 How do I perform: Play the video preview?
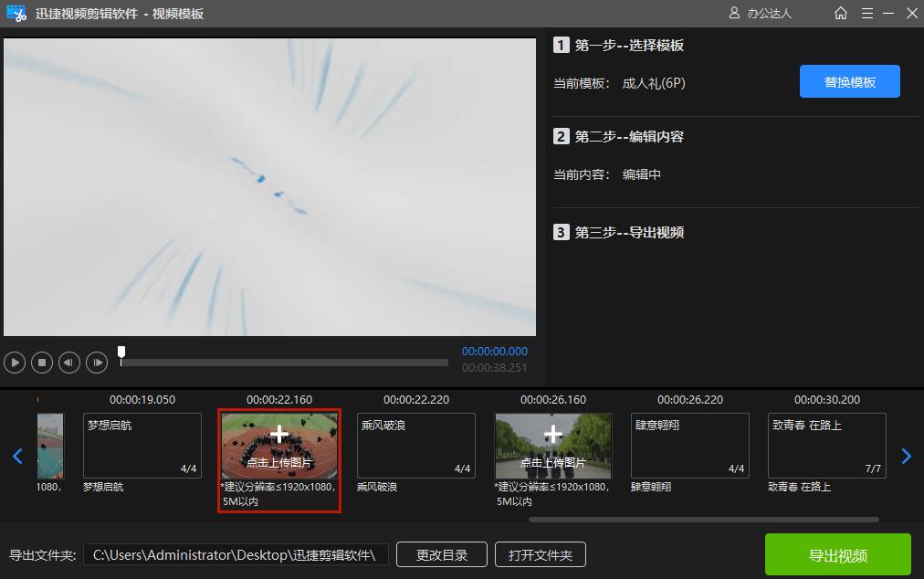point(15,363)
